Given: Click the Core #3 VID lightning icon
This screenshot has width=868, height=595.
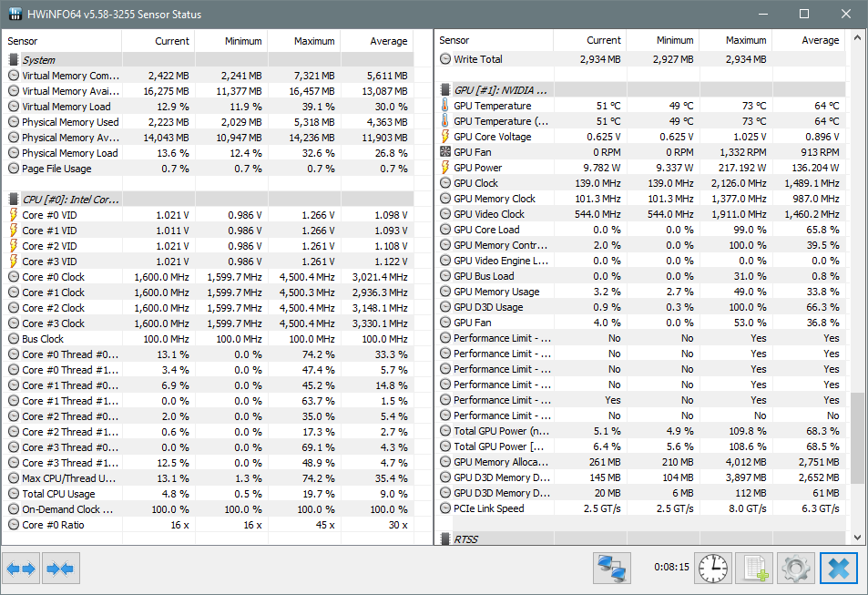Looking at the screenshot, I should 14,262.
